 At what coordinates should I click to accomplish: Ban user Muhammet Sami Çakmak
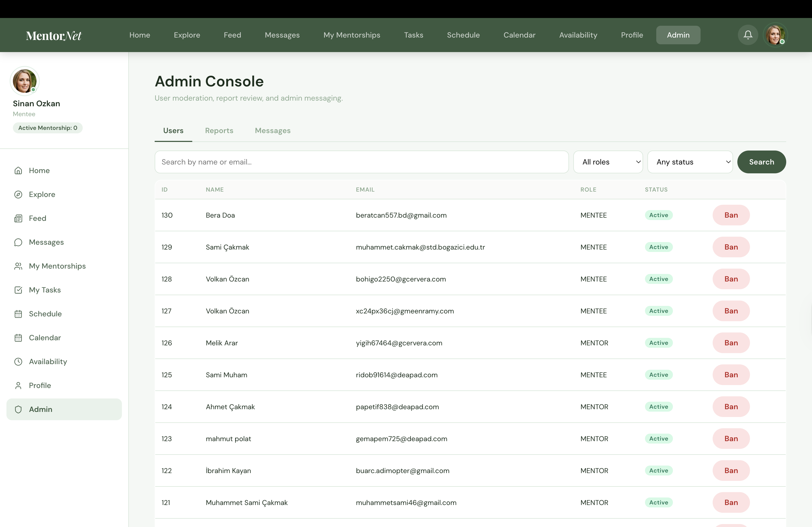(x=731, y=503)
